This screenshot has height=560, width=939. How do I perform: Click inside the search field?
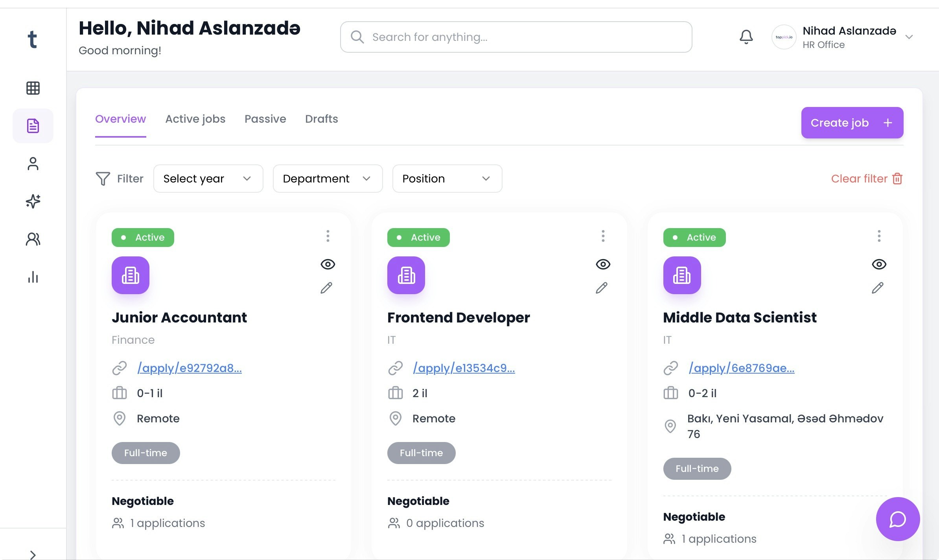(x=516, y=37)
